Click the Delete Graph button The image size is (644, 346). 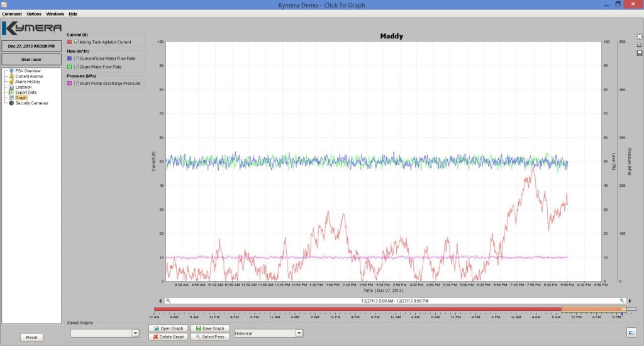[169, 337]
